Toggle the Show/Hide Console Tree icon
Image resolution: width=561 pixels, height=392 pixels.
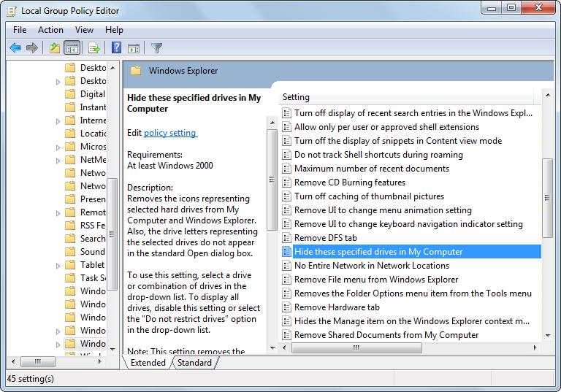(72, 47)
